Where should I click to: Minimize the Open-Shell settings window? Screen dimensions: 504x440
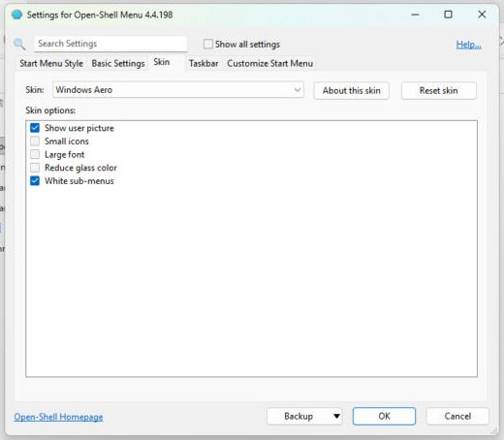pyautogui.click(x=415, y=15)
